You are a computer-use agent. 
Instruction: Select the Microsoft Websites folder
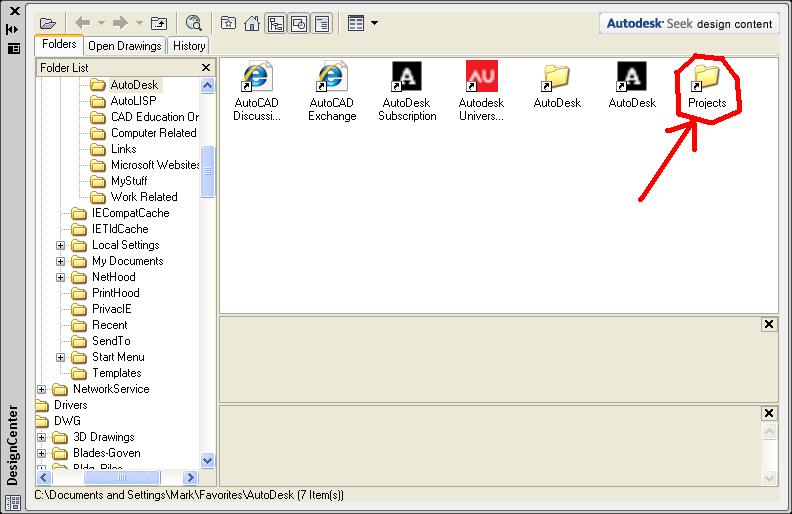[x=144, y=165]
